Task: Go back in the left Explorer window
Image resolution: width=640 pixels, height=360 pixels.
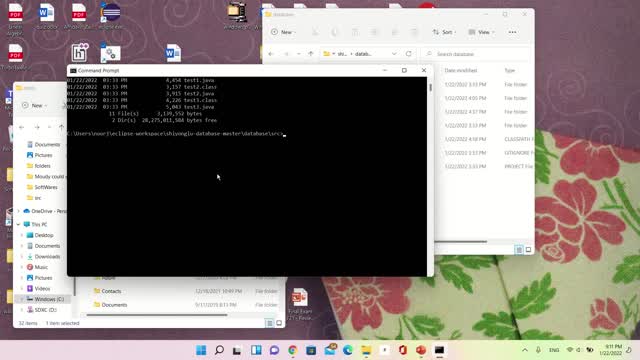Action: (x=22, y=127)
